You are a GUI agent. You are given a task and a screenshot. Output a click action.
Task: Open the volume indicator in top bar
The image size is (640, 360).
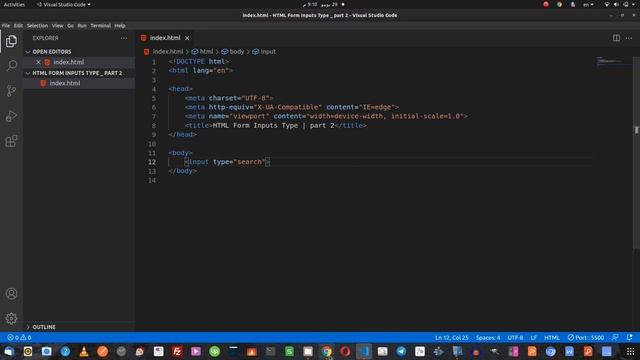[616, 4]
